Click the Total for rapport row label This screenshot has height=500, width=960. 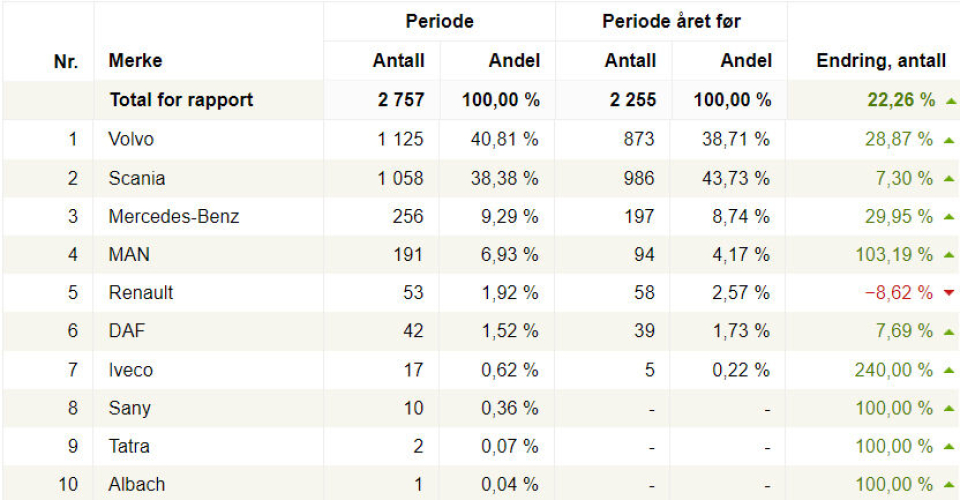181,101
